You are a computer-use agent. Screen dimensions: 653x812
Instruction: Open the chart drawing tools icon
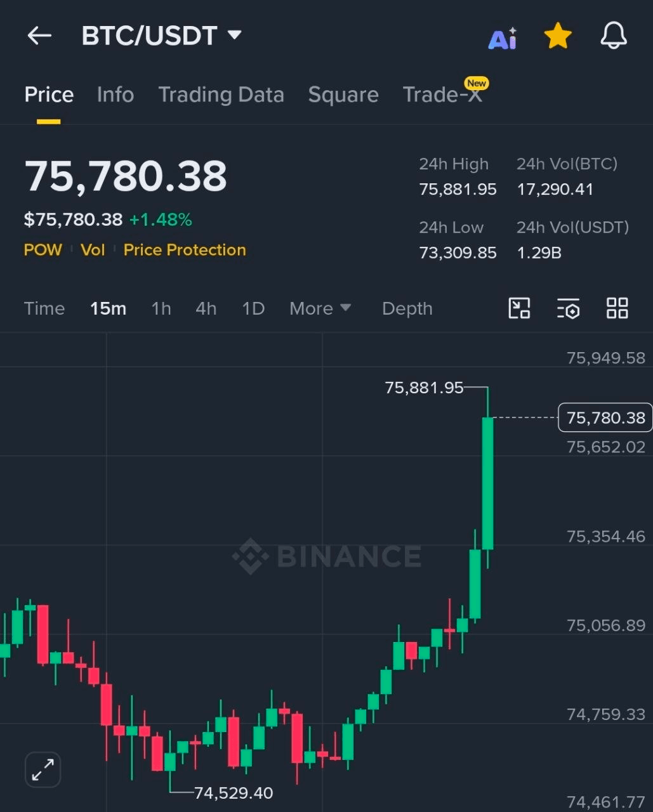tap(519, 308)
